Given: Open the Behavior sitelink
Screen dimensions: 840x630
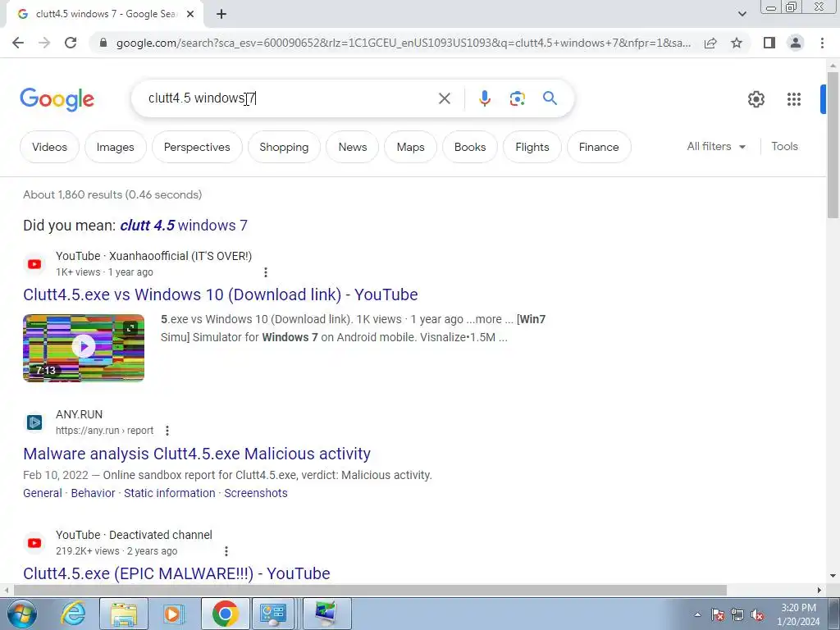Looking at the screenshot, I should point(94,493).
